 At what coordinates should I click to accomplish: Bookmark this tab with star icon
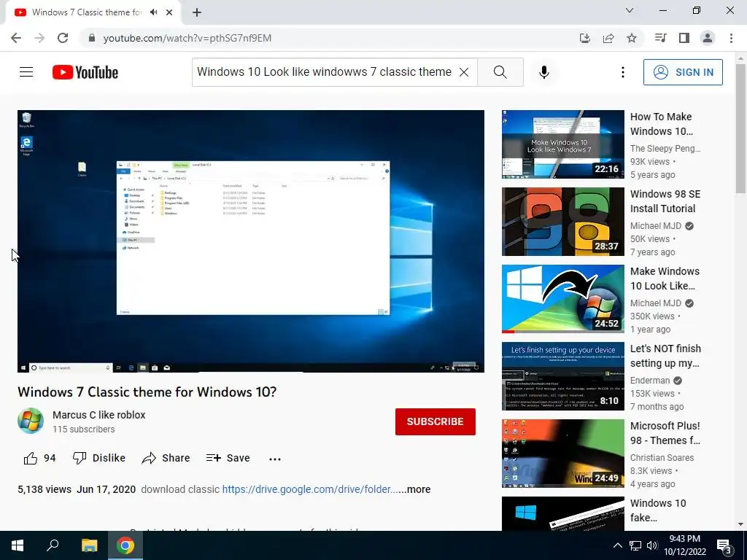click(x=632, y=38)
